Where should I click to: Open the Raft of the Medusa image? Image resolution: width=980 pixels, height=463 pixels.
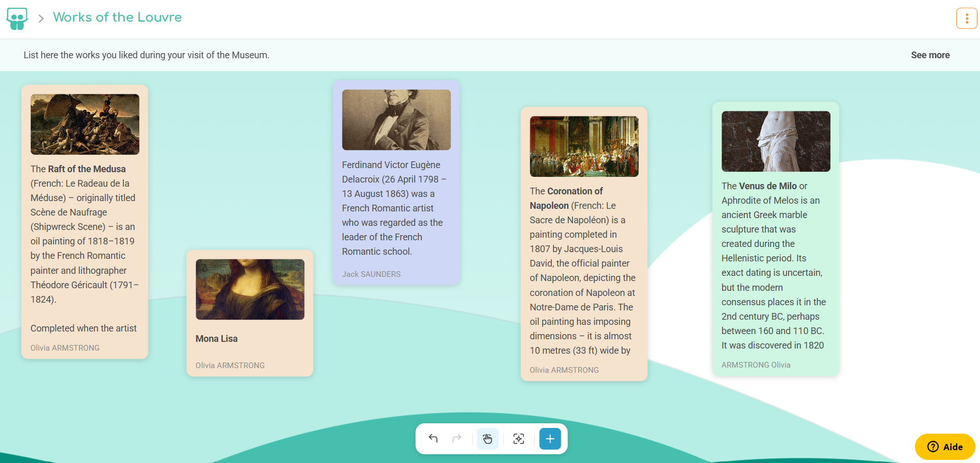point(85,124)
